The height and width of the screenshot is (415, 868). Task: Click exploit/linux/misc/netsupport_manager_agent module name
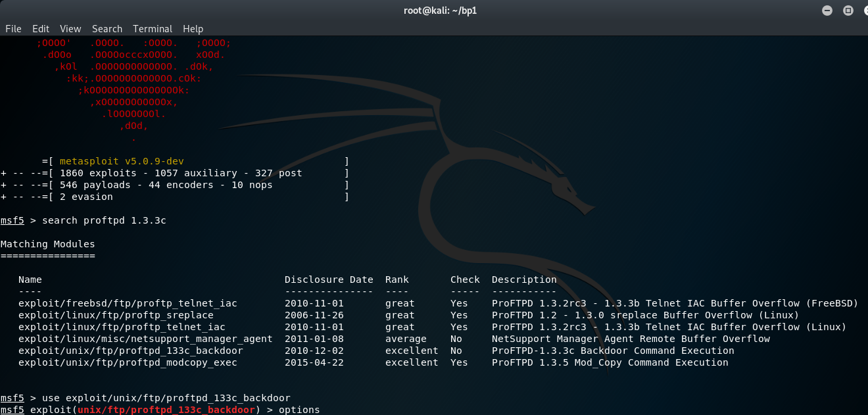145,339
